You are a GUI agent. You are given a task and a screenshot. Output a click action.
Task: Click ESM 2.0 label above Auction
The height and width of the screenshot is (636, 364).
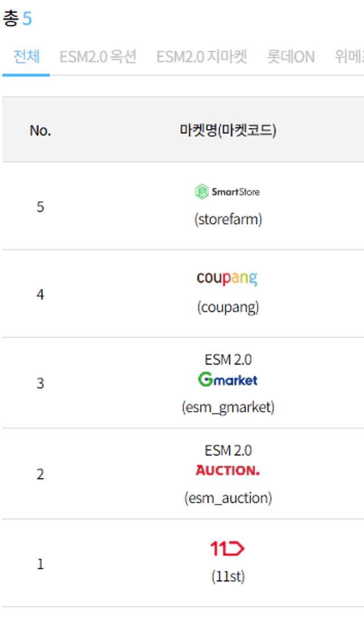(x=228, y=451)
